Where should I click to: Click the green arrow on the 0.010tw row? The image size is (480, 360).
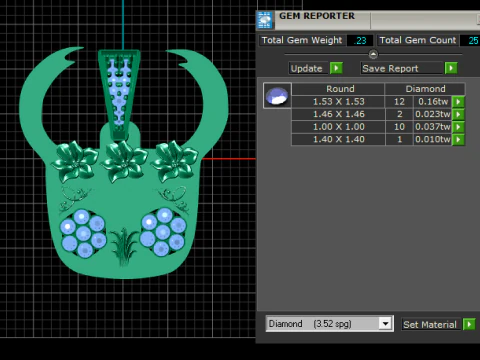click(x=458, y=140)
